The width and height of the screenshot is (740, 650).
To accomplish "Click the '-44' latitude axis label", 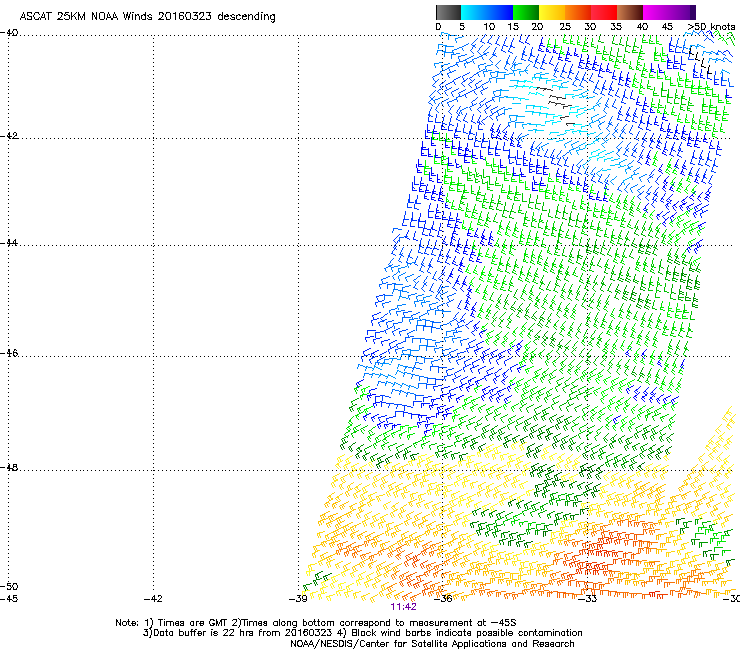I will tap(9, 243).
